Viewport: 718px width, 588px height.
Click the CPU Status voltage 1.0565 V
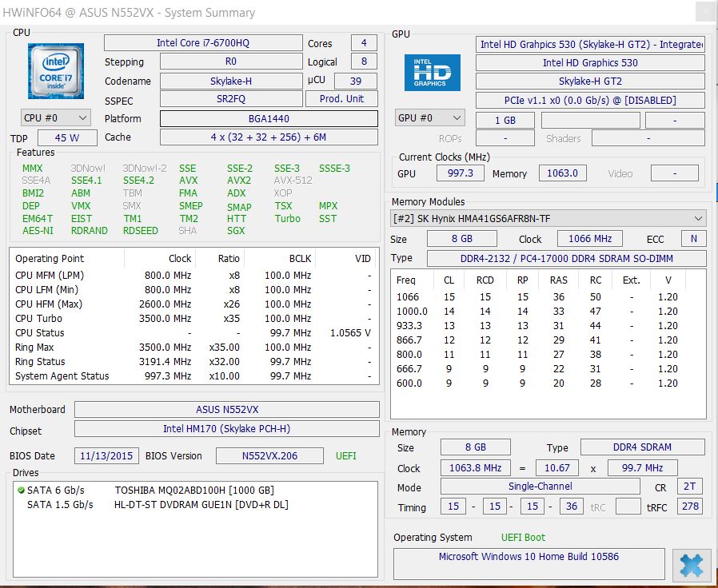click(350, 332)
